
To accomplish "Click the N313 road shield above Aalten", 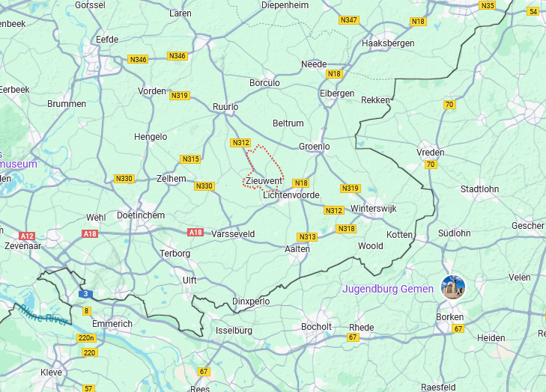I will [x=308, y=237].
